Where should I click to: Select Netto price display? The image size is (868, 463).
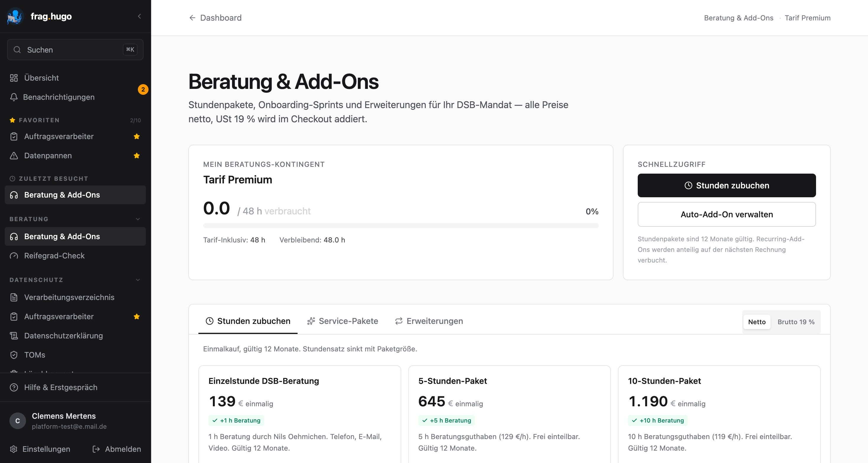point(756,322)
